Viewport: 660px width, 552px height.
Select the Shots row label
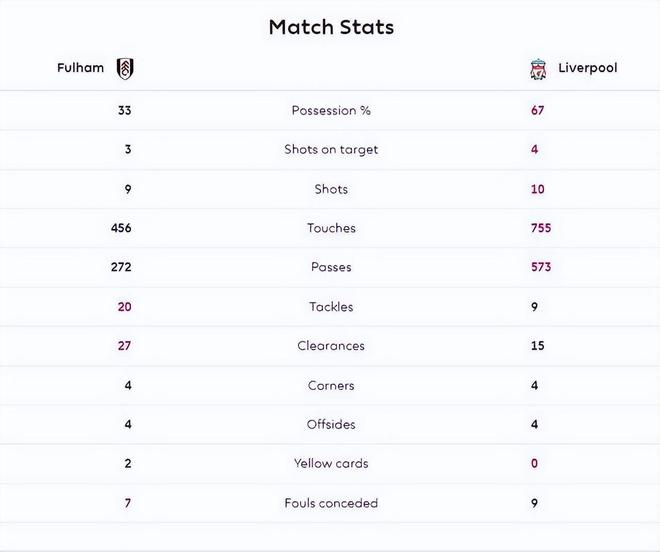[331, 189]
